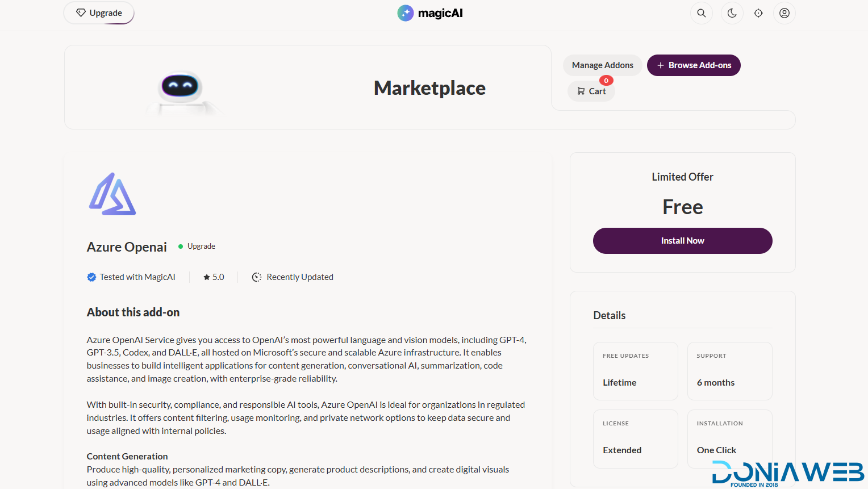Screen dimensions: 868x489
Task: Toggle dark mode moon icon
Action: point(732,13)
